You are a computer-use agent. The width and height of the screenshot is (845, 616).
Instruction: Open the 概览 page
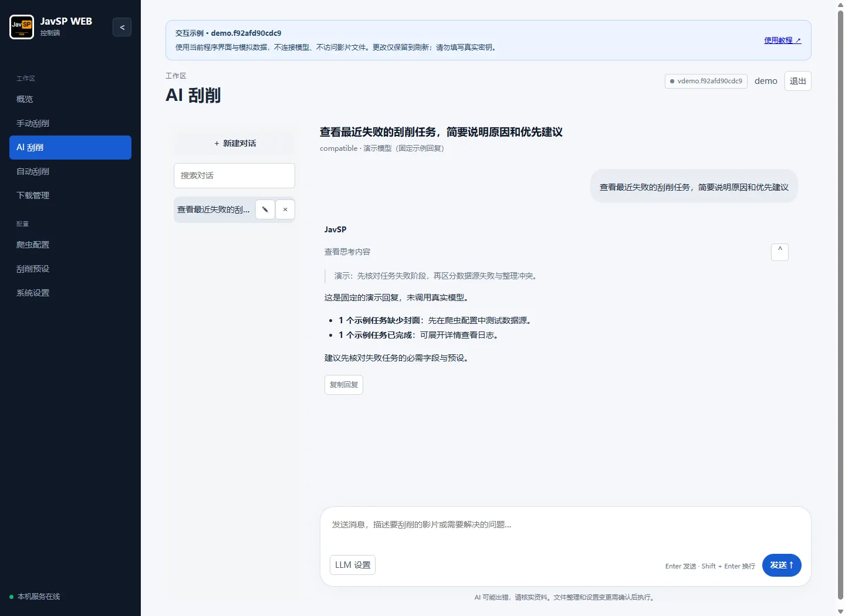70,99
